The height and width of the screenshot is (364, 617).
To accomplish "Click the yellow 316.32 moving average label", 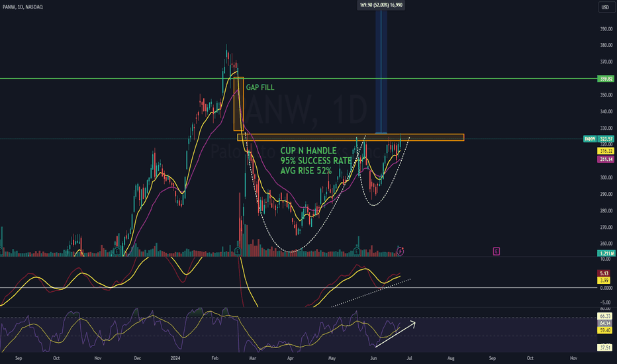I will point(605,151).
